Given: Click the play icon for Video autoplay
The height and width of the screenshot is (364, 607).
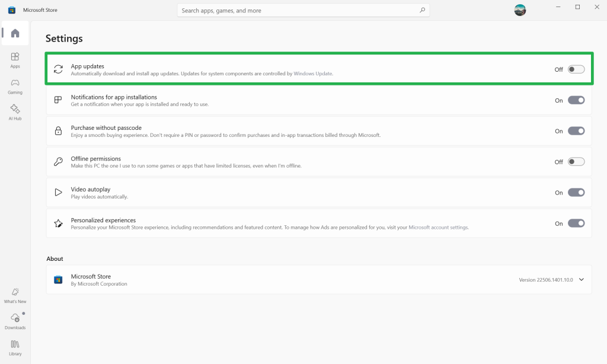Looking at the screenshot, I should coord(58,193).
